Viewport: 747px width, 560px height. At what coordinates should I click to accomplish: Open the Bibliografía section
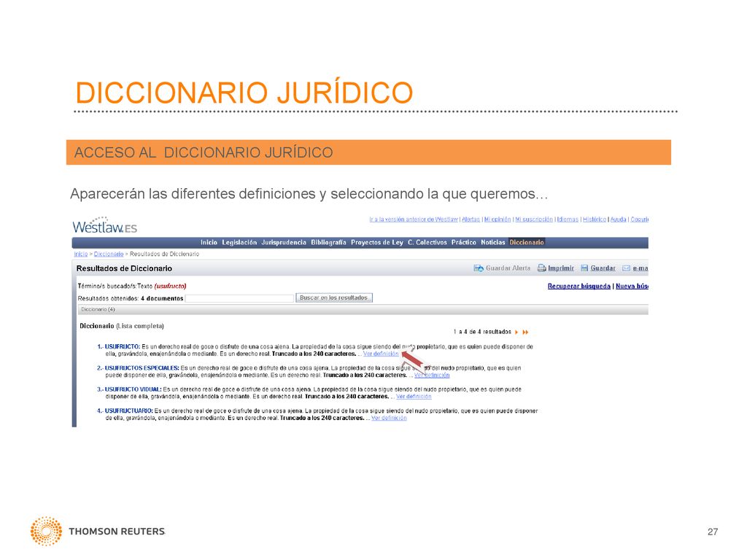point(328,242)
